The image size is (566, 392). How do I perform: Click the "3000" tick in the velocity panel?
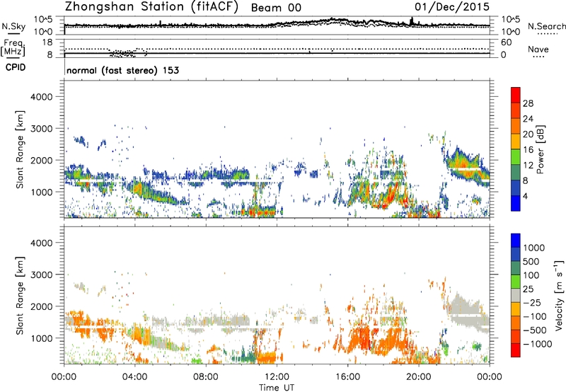click(x=41, y=275)
